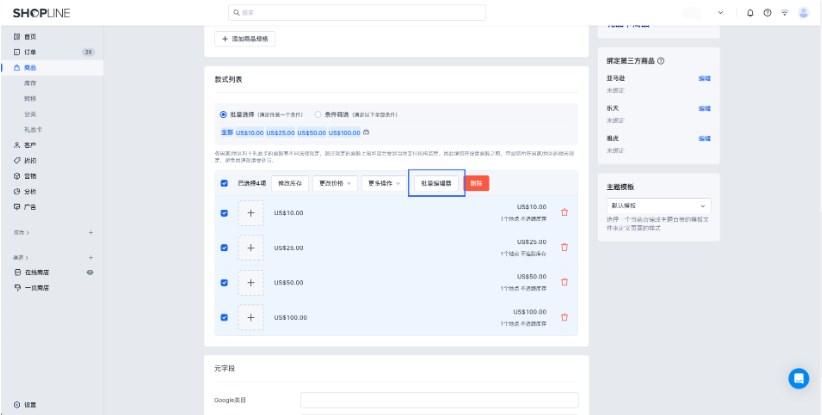
Task: Open Orders (订单) icon in sidebar
Action: pyautogui.click(x=17, y=52)
